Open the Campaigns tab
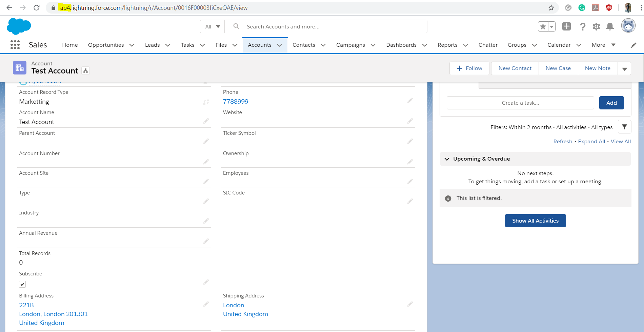The width and height of the screenshot is (644, 332). 350,45
